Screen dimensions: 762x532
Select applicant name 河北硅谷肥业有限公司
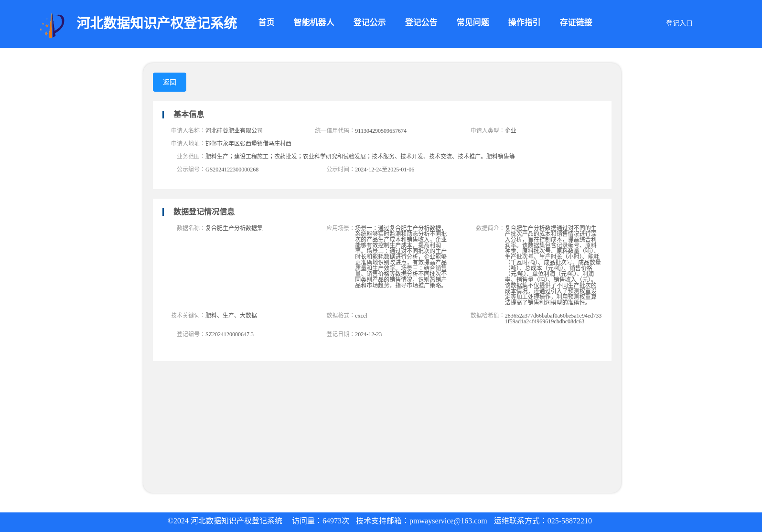tap(234, 130)
